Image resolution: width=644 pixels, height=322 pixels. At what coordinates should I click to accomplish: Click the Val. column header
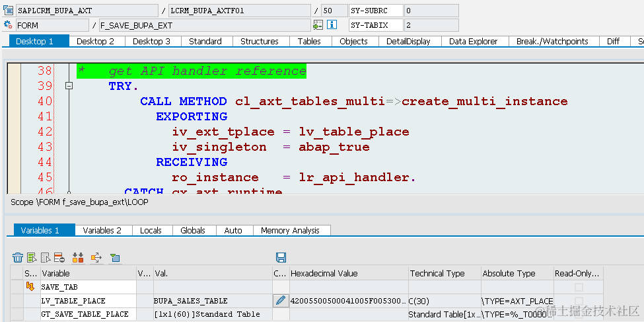coord(213,274)
